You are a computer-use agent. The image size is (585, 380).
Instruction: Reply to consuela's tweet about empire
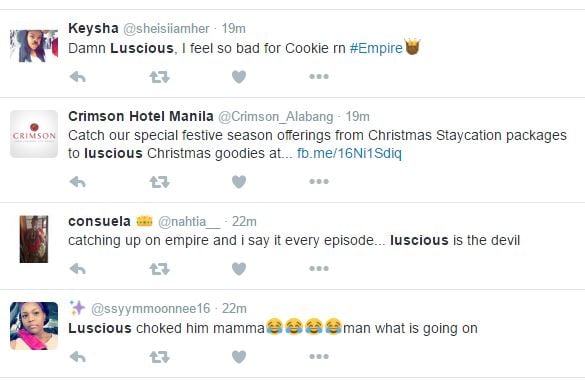[78, 269]
